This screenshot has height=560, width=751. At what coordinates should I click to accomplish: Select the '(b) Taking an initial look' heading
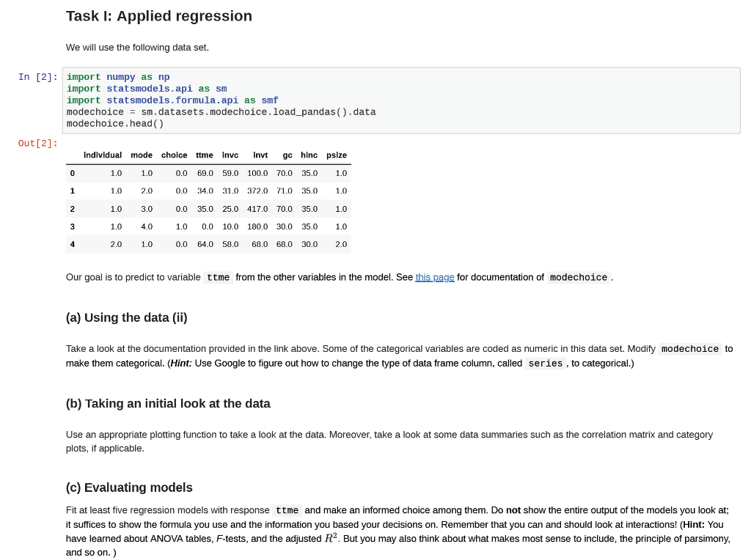168,403
